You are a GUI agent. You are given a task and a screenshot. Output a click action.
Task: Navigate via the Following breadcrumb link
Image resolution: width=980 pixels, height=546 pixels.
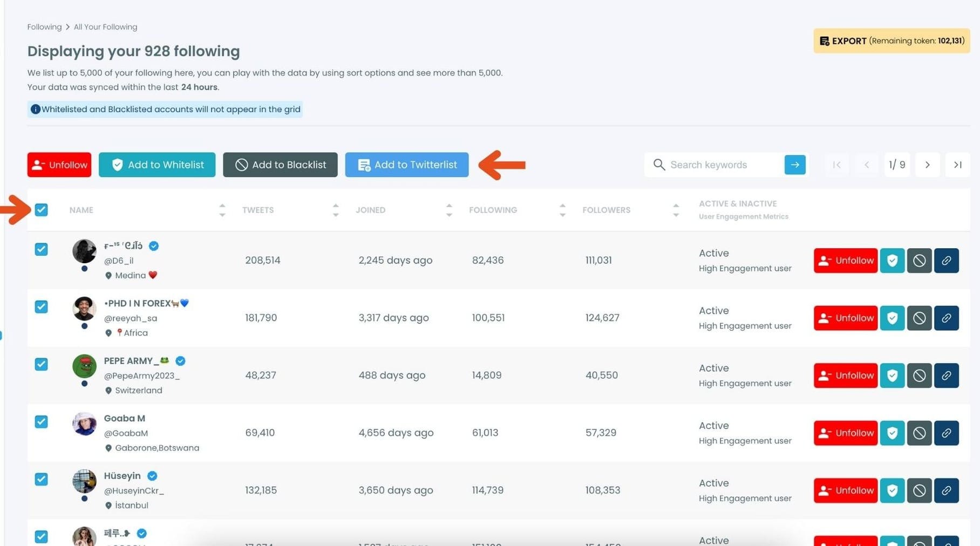[x=44, y=26]
